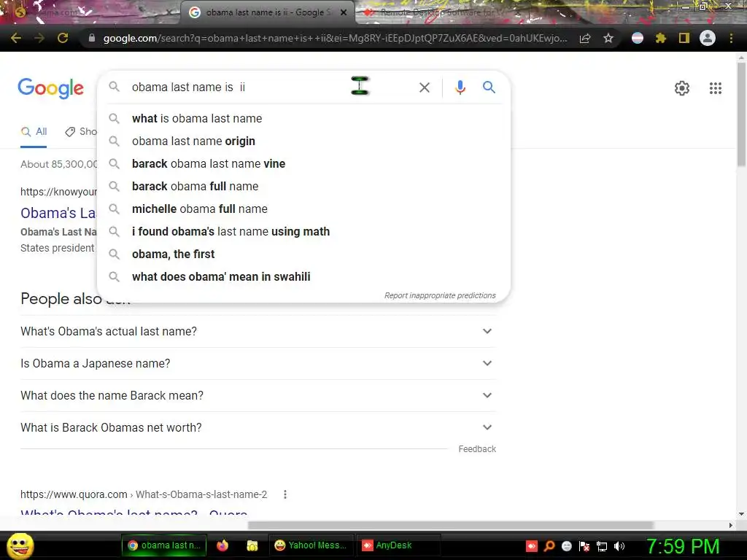The height and width of the screenshot is (560, 747).
Task: Open the file folder taskbar icon
Action: point(252,545)
